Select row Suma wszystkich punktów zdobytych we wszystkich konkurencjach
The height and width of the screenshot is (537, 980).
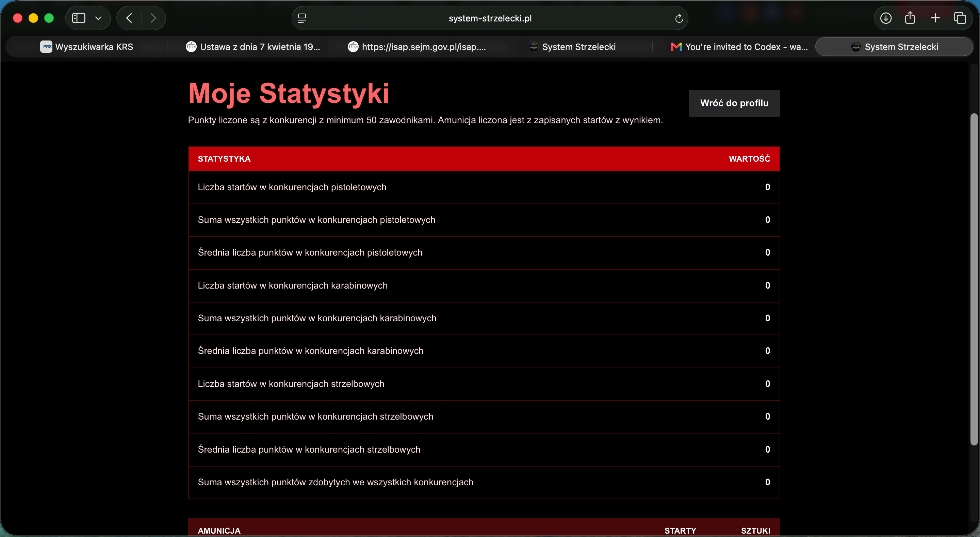484,482
